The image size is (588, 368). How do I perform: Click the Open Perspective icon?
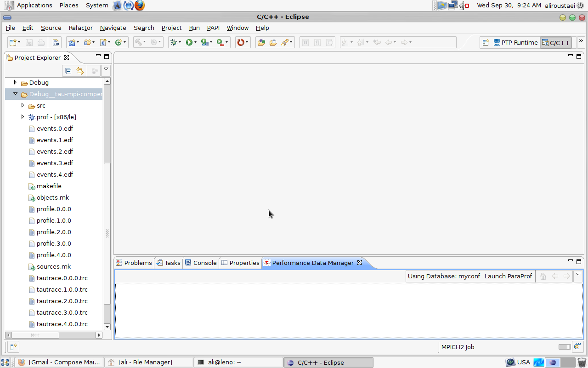(486, 42)
